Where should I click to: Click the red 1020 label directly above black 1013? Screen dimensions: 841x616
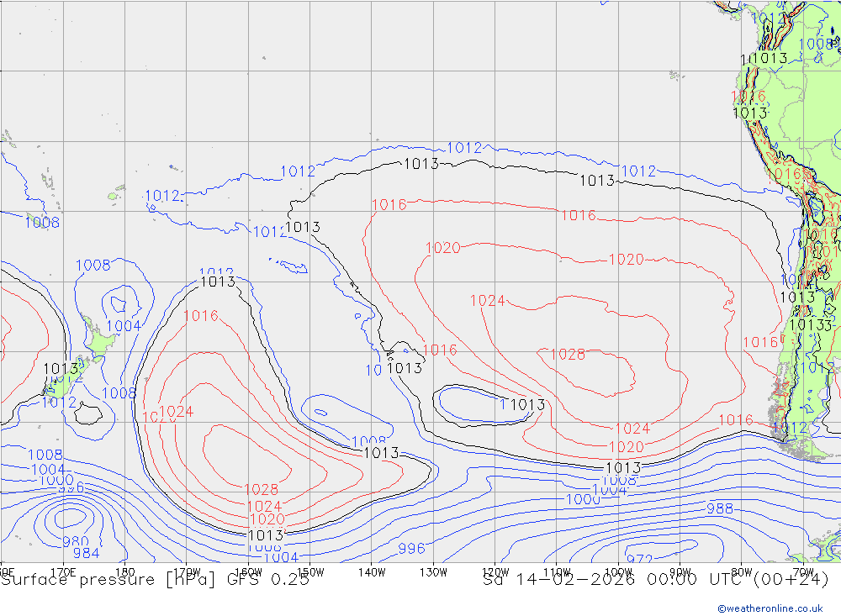[267, 519]
